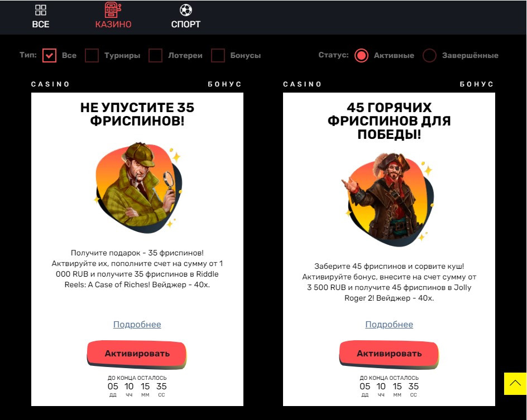The image size is (527, 420).
Task: Open the pirate Jolly Roger bonus image
Action: pos(389,200)
